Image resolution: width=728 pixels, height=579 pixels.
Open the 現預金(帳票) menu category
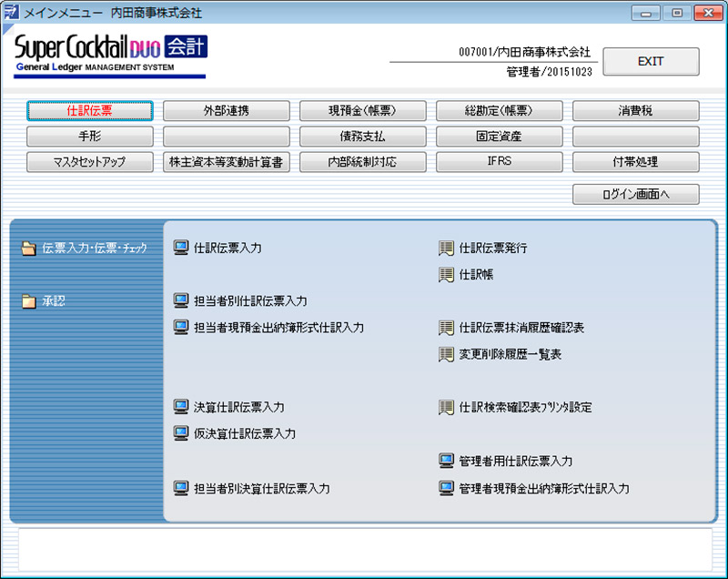point(363,111)
